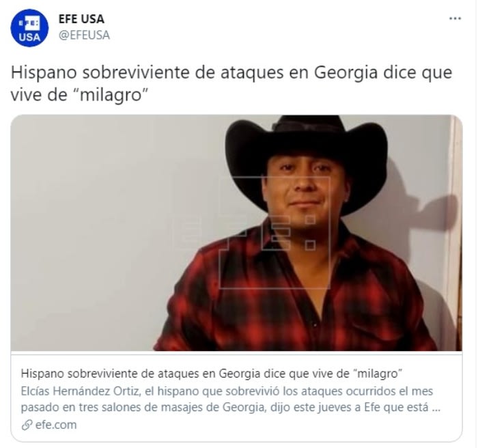Click the chain link icon beside efe.com
This screenshot has height=448, width=478.
[27, 425]
